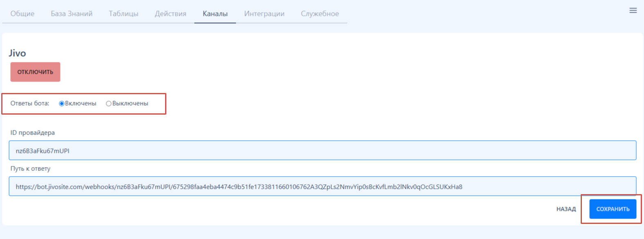The height and width of the screenshot is (239, 644).
Task: Save settings with the Сохранить button
Action: [613, 209]
